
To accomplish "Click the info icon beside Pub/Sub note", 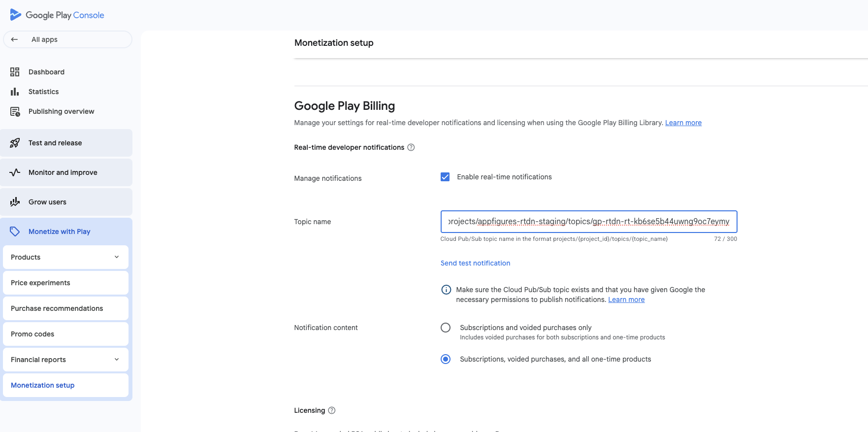I will point(446,290).
